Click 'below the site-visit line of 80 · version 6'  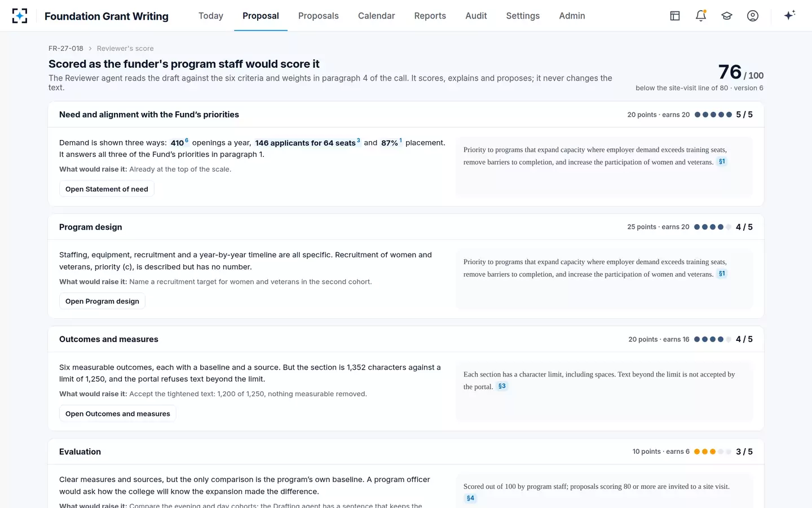click(699, 88)
